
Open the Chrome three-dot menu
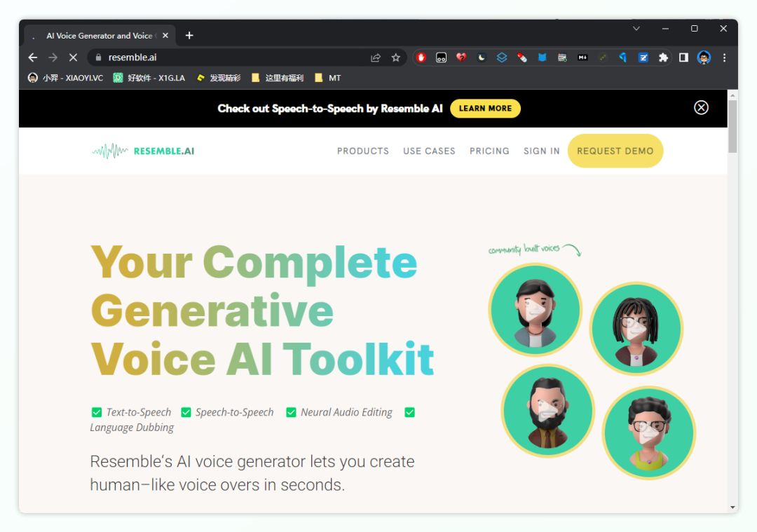pos(724,57)
